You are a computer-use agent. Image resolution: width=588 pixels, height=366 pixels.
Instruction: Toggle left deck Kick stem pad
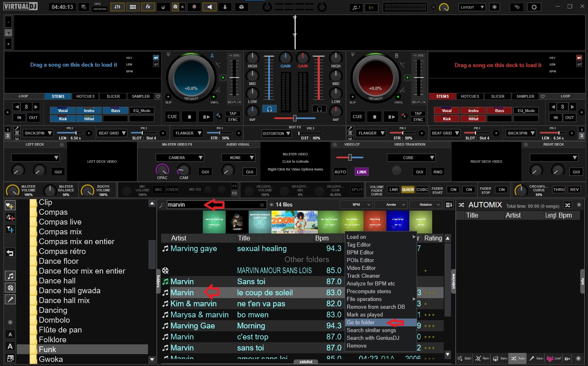[63, 119]
